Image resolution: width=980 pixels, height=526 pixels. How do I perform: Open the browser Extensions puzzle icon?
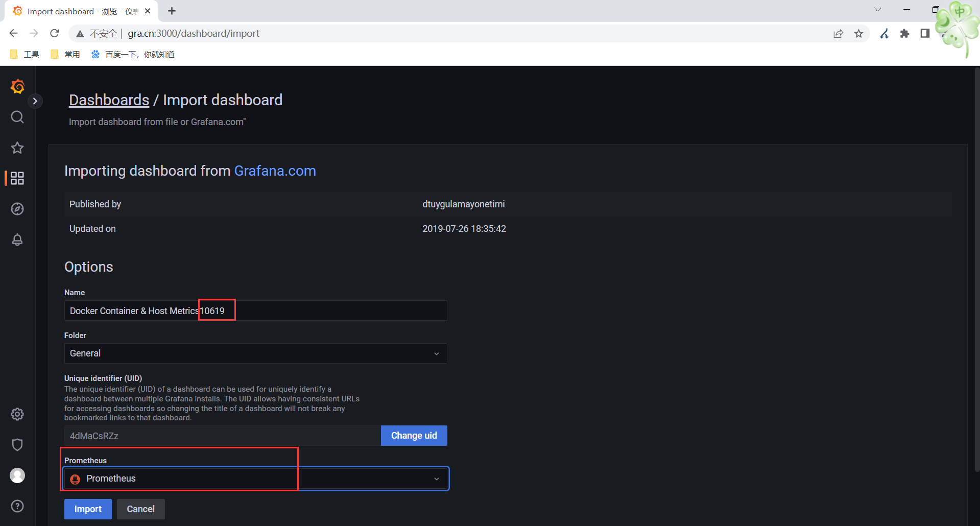tap(904, 34)
